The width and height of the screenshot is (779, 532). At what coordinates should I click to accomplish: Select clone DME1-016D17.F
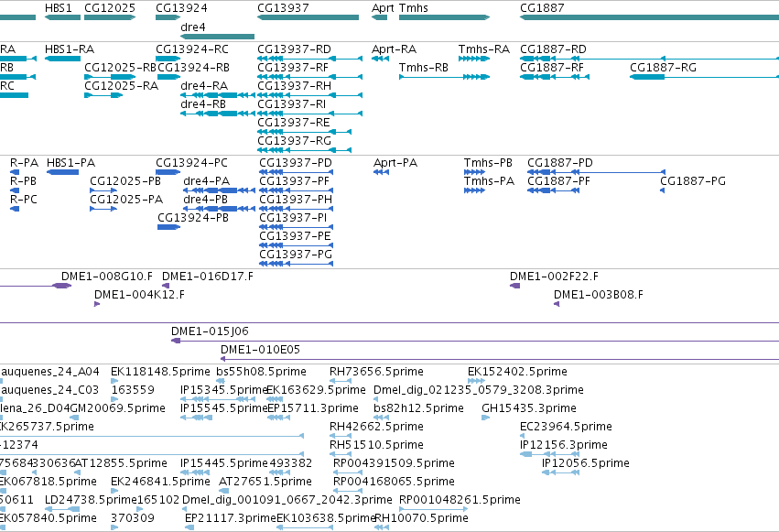point(166,286)
